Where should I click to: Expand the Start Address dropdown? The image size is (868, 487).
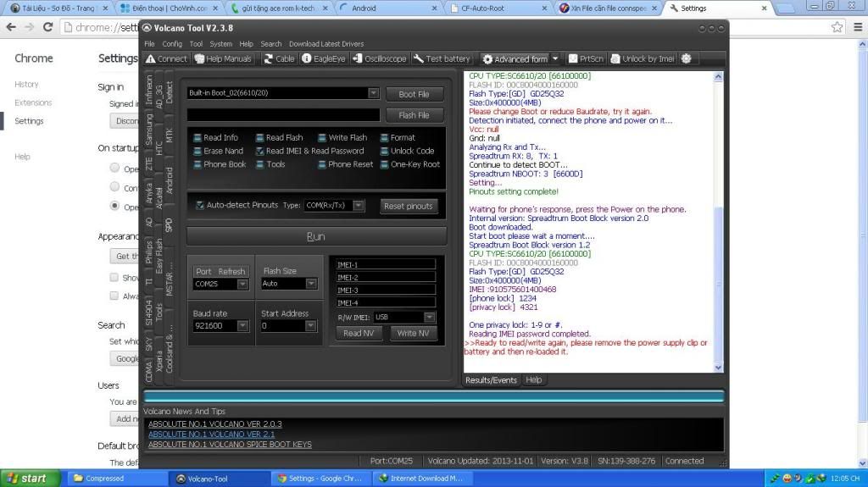pyautogui.click(x=311, y=326)
